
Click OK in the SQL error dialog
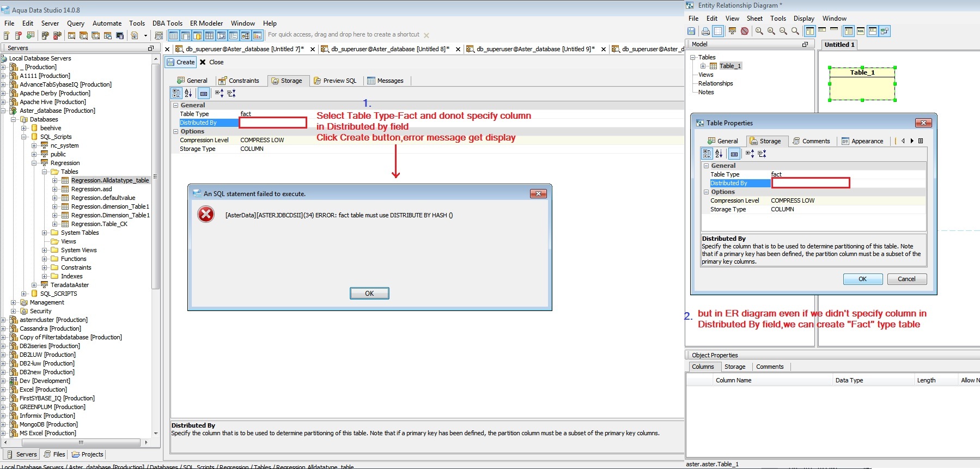[369, 294]
